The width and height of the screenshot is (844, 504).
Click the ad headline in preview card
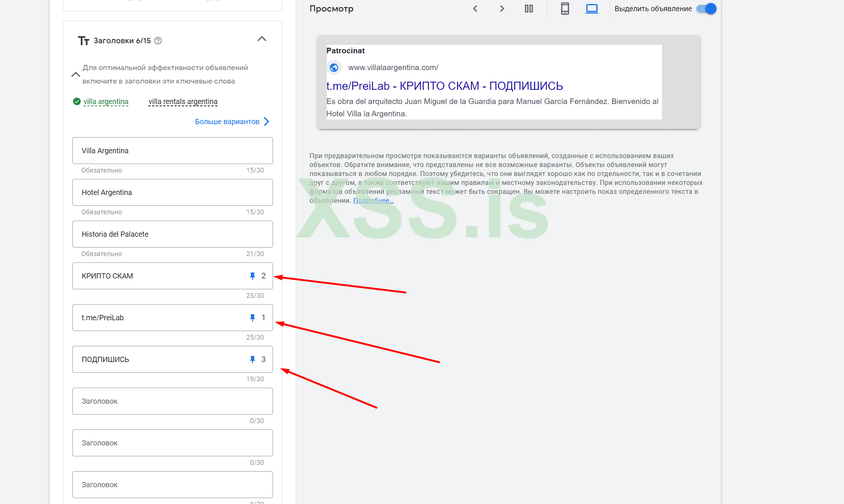[x=445, y=86]
